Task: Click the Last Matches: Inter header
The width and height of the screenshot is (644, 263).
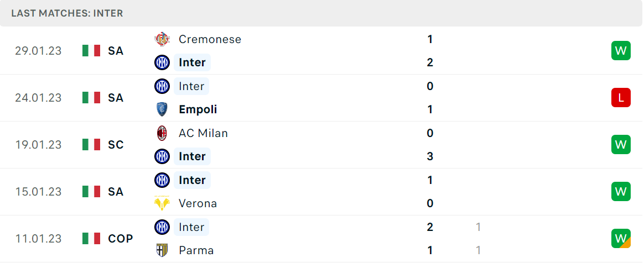Action: (67, 13)
